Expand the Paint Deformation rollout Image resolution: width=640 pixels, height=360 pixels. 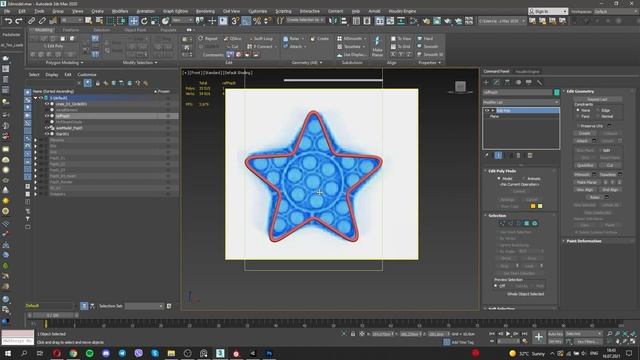coord(583,241)
